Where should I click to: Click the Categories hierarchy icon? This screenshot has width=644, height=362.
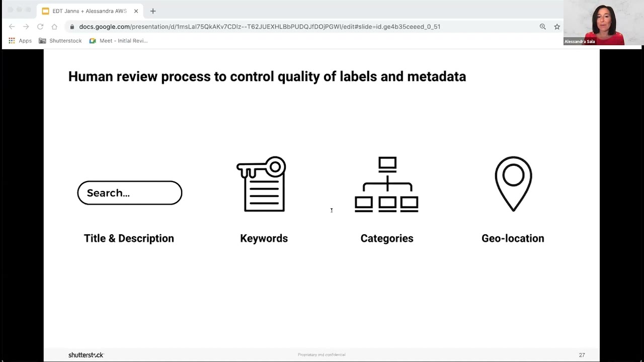tap(386, 185)
